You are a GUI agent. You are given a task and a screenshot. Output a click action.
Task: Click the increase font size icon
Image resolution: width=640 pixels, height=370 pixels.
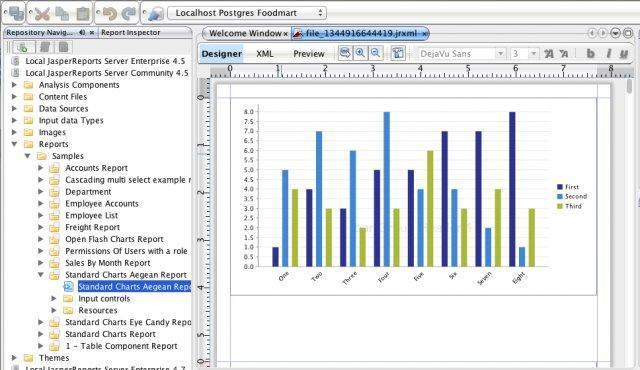click(549, 53)
